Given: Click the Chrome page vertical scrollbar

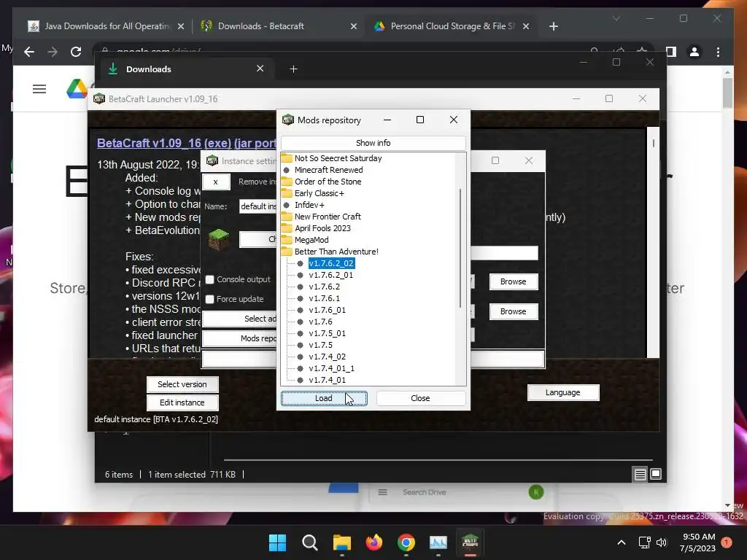Looking at the screenshot, I should [x=727, y=92].
